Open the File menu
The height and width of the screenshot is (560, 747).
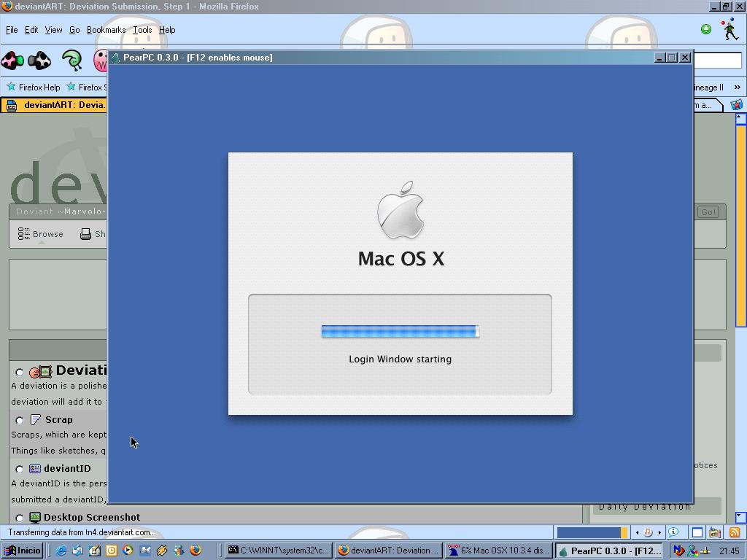click(x=12, y=30)
